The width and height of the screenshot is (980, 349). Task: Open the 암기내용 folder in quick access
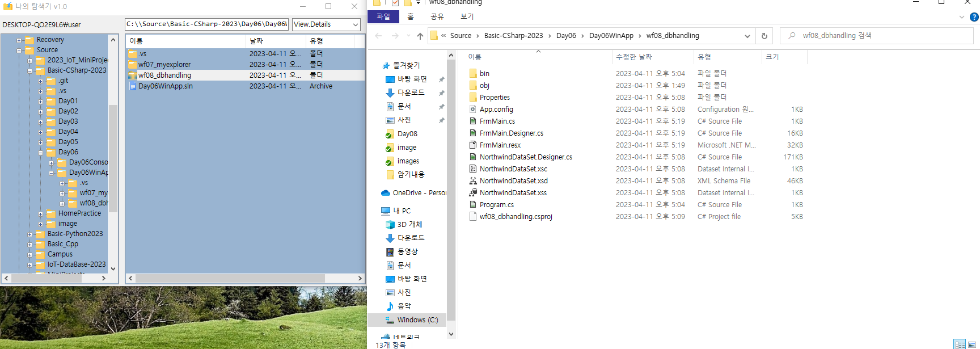point(405,175)
